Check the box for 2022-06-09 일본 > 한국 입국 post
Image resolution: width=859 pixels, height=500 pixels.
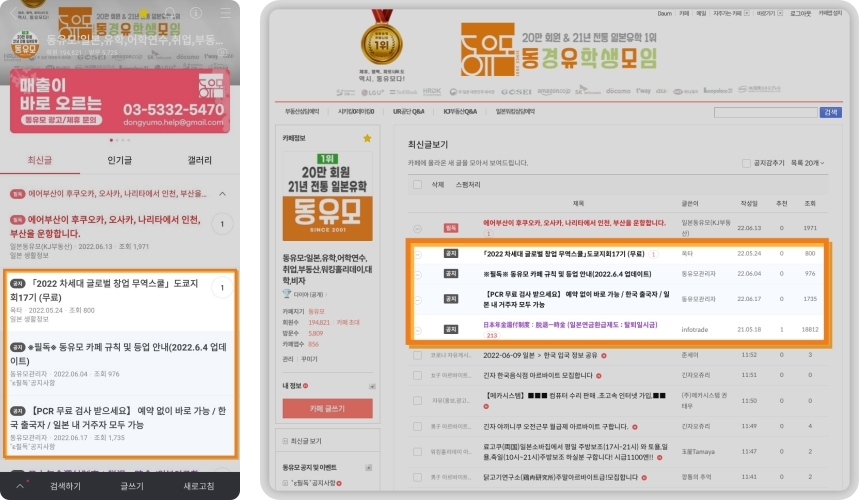coord(417,355)
